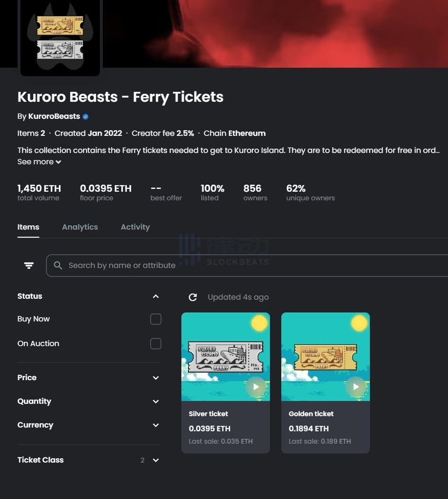Viewport: 448px width, 499px height.
Task: Focus the search by name or attribute field
Action: (247, 266)
